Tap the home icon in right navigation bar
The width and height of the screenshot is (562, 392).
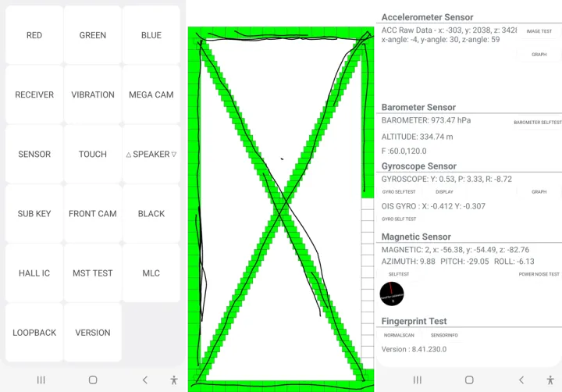(469, 380)
